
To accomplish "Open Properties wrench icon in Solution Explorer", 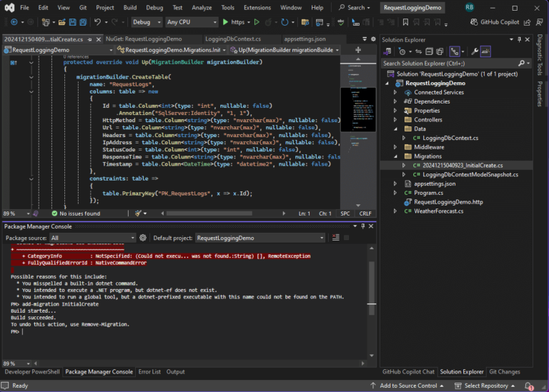I will pyautogui.click(x=475, y=51).
